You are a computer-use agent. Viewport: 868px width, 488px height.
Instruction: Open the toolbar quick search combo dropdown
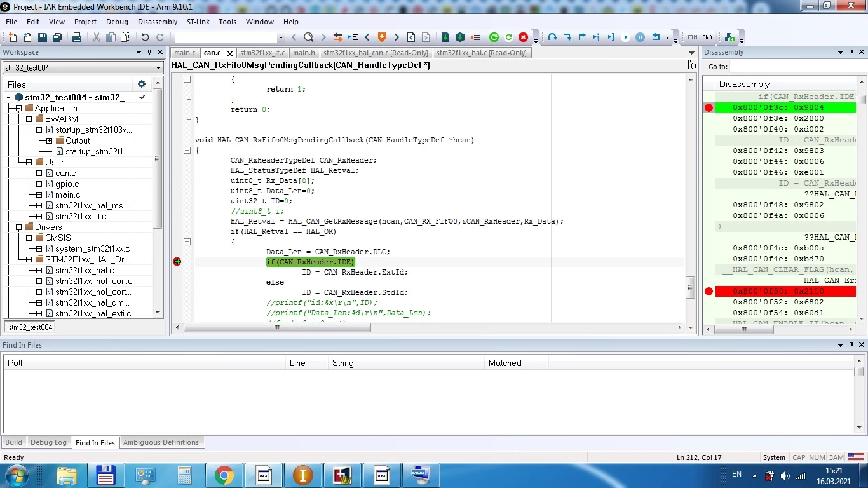[281, 37]
